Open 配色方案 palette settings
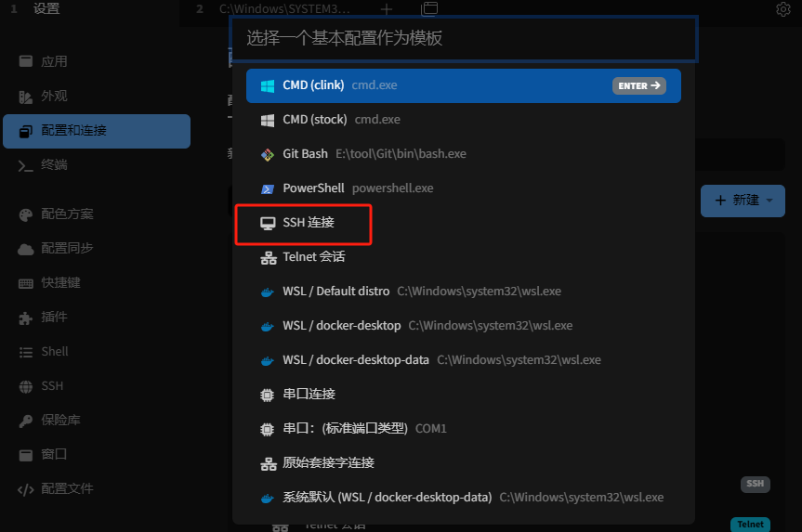The height and width of the screenshot is (532, 802). (67, 214)
